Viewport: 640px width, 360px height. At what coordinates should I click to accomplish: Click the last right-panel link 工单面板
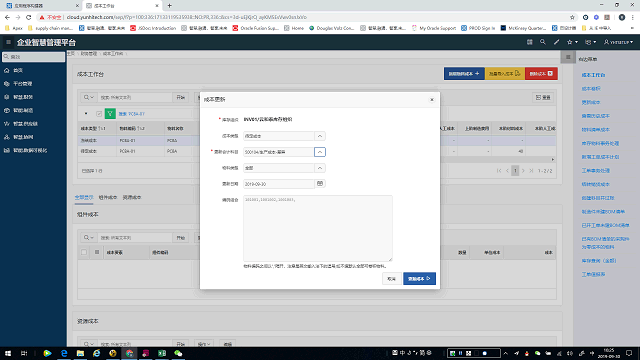(x=593, y=274)
